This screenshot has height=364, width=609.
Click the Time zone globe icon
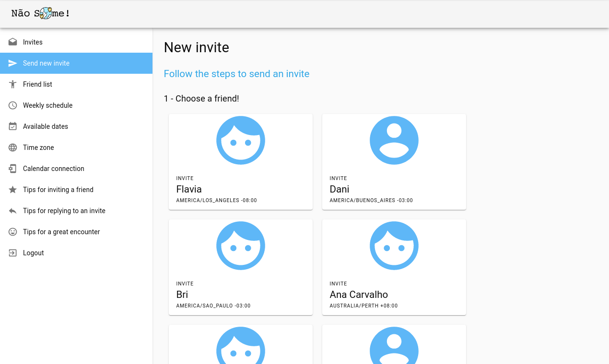coord(13,148)
